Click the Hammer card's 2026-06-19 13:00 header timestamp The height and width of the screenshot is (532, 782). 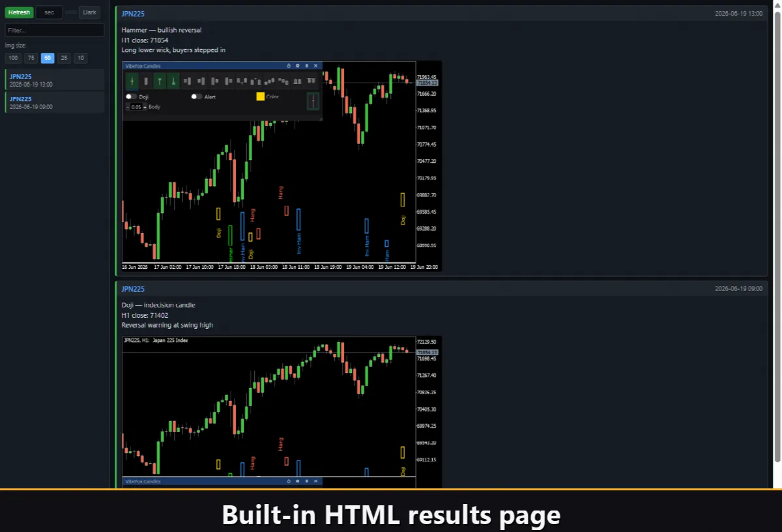[x=739, y=14]
